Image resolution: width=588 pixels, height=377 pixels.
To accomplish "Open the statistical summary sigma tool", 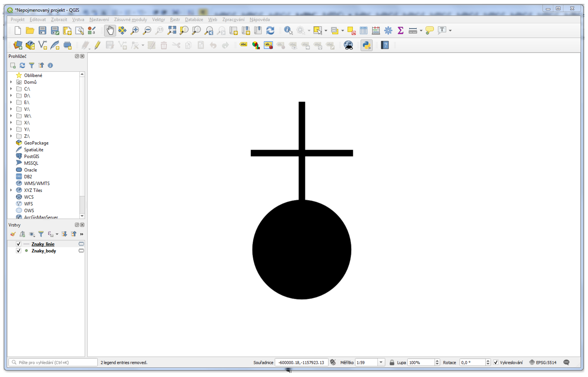I will click(x=401, y=31).
